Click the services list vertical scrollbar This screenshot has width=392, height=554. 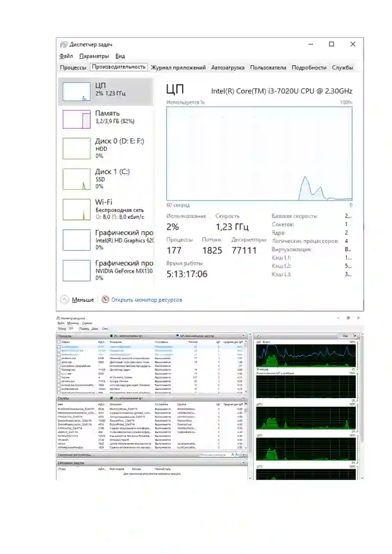pyautogui.click(x=246, y=427)
